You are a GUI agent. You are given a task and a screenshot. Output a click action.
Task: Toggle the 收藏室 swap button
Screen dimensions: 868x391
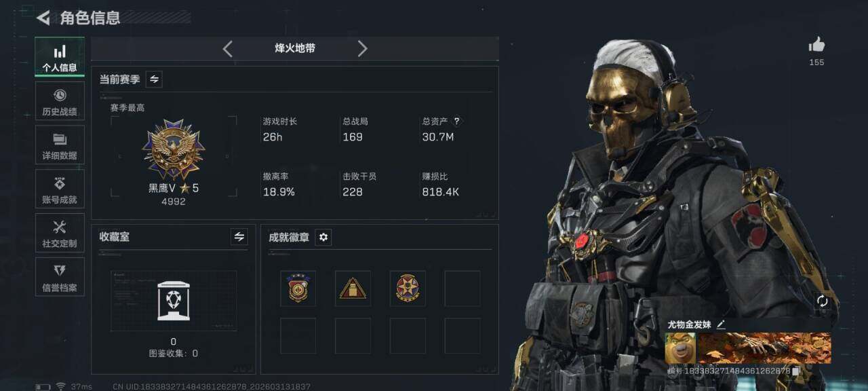pyautogui.click(x=239, y=237)
